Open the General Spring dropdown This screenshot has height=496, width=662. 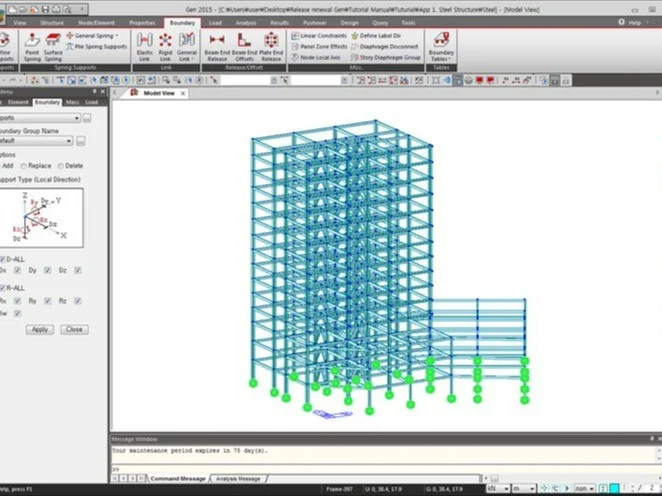(97, 35)
